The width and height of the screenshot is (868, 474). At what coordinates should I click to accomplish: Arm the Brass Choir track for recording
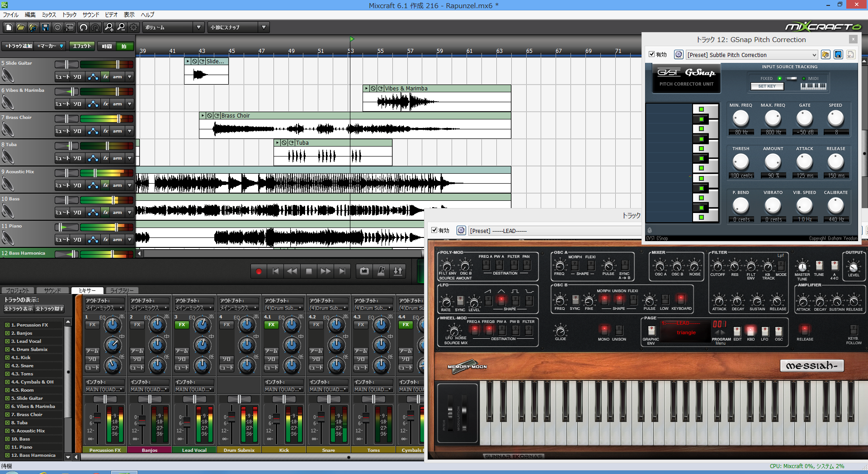pos(118,131)
